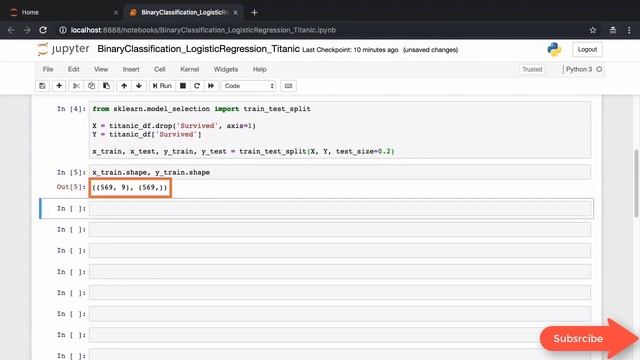Move selected cell down arrow
The image size is (640, 360).
click(139, 86)
